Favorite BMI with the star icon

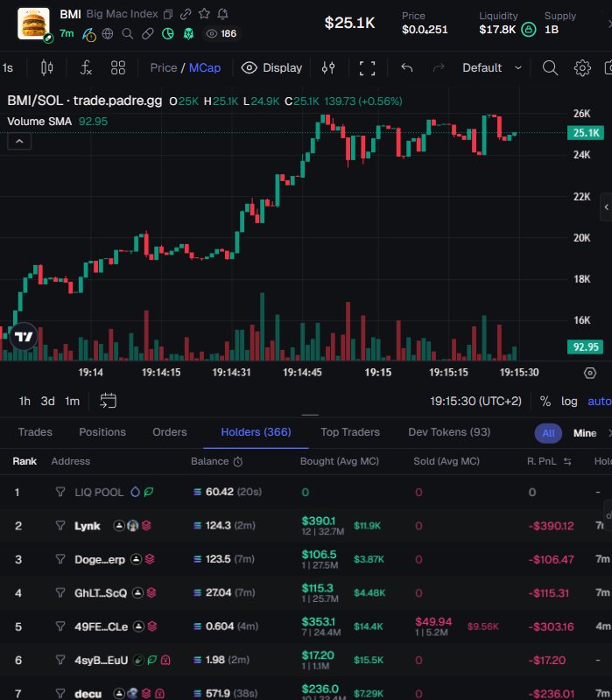click(x=204, y=14)
